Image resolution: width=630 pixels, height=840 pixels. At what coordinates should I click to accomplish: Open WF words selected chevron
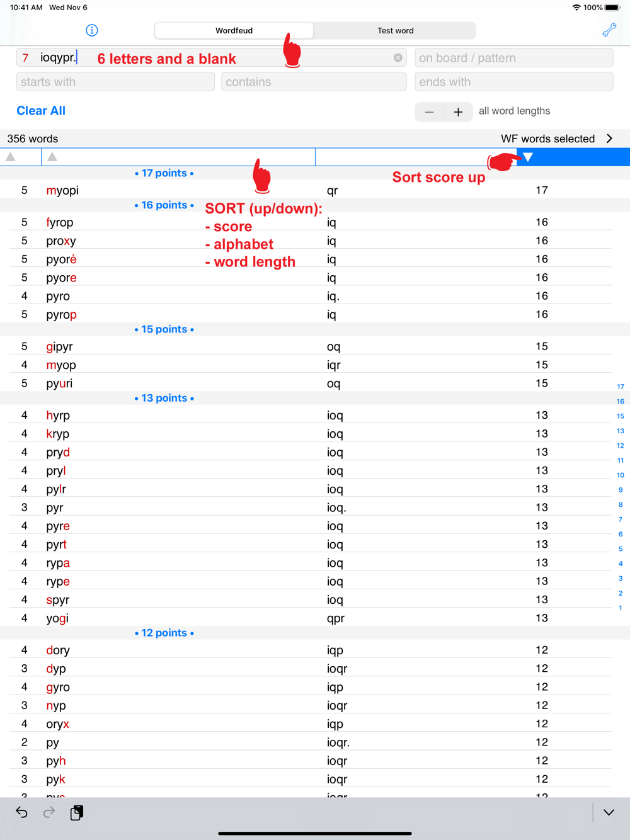tap(609, 139)
